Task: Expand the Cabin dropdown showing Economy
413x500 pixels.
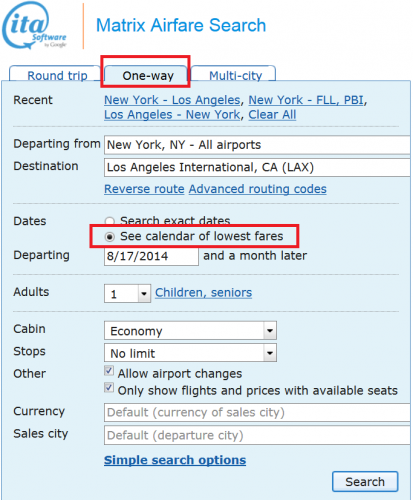Action: 190,331
